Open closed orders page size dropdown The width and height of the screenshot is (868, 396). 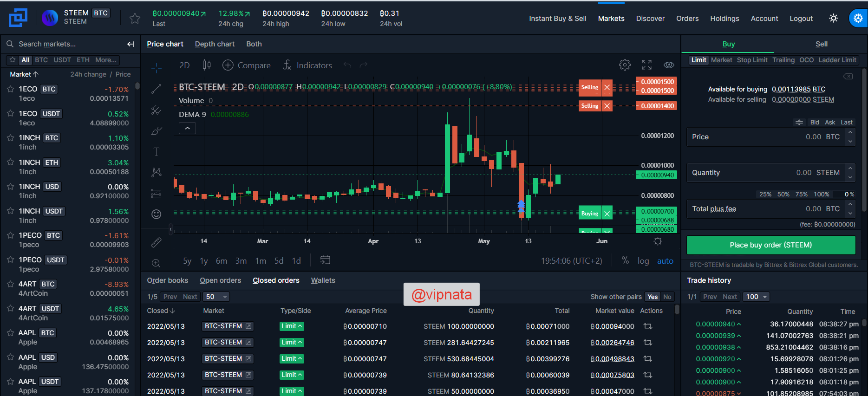(216, 297)
